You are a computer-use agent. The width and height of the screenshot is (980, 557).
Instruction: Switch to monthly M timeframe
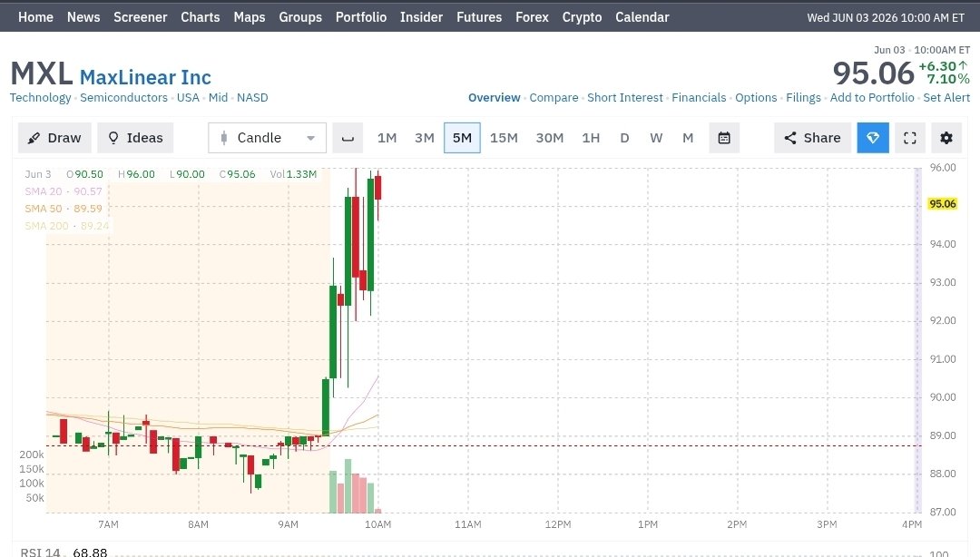(688, 138)
